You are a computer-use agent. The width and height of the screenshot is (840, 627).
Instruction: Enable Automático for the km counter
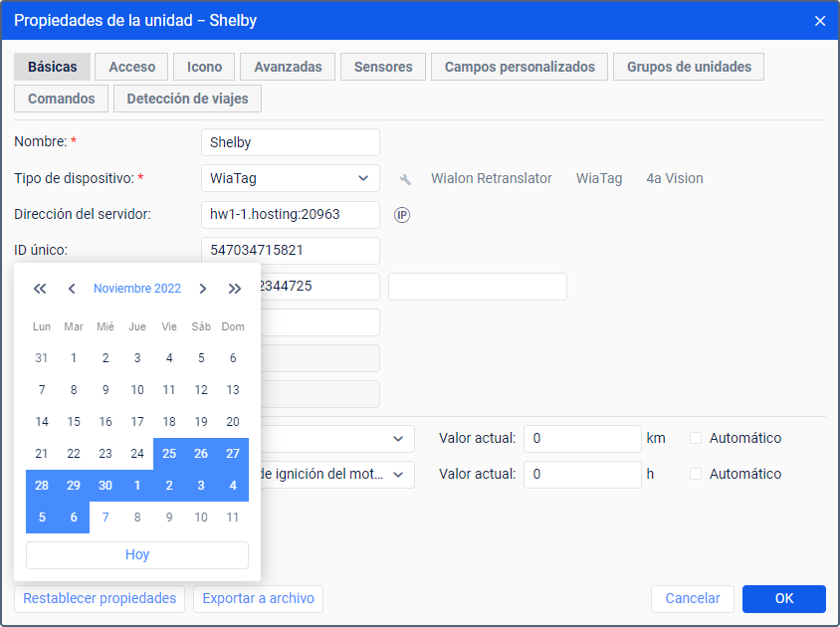click(697, 438)
